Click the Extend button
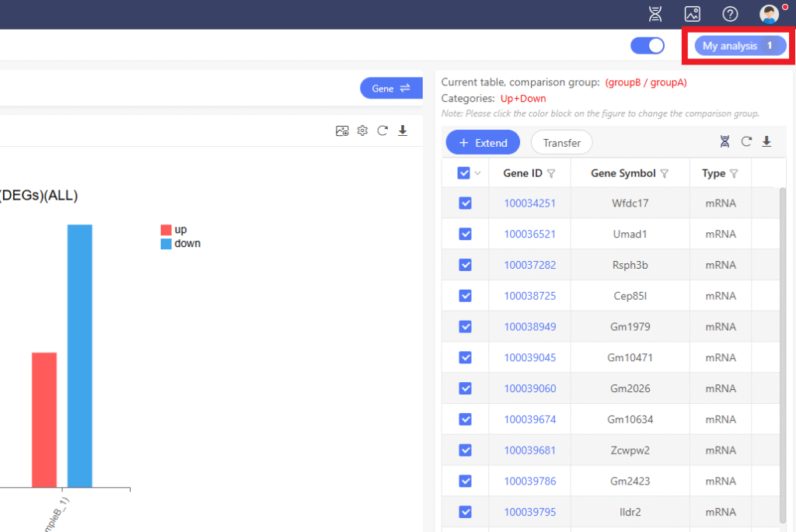 pos(483,143)
